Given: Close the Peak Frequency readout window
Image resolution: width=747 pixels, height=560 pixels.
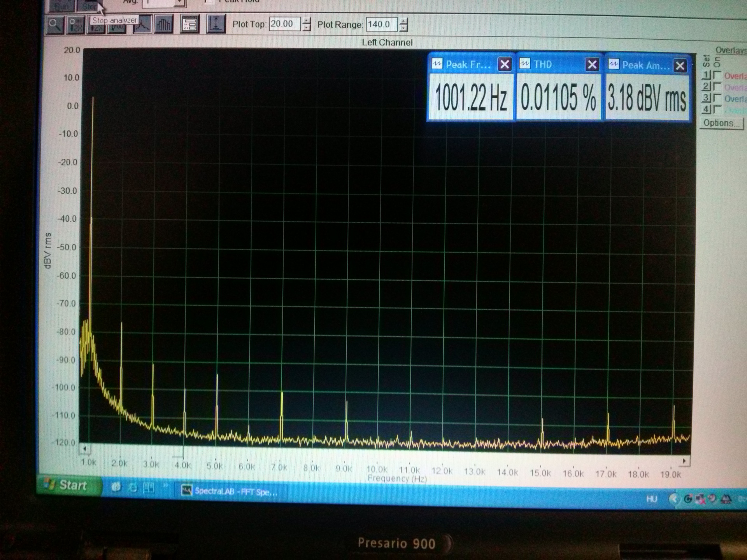Looking at the screenshot, I should 505,64.
